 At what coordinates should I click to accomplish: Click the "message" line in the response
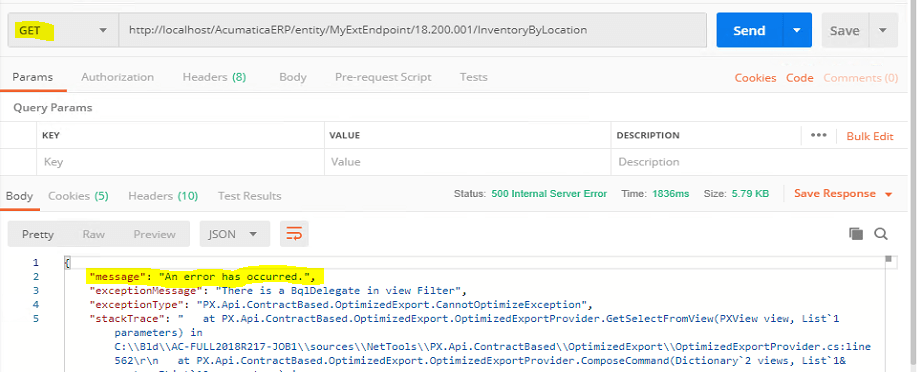tap(203, 276)
